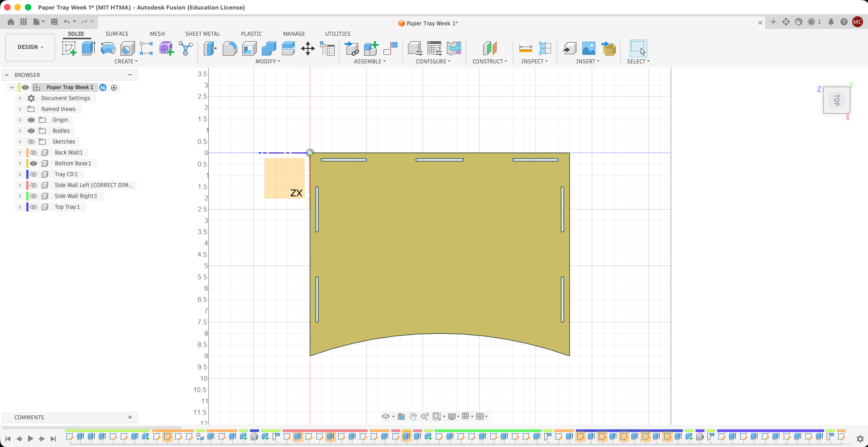Open the Measure tool in Inspect
The width and height of the screenshot is (868, 447).
click(x=526, y=48)
